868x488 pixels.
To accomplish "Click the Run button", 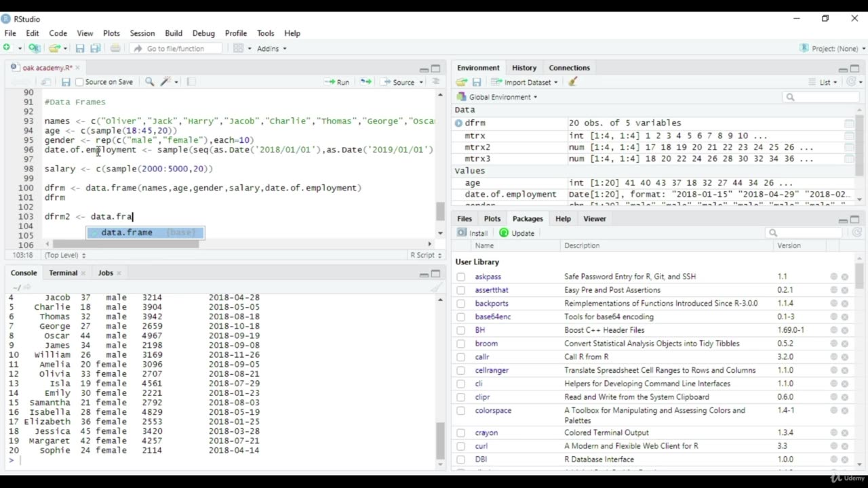I will (x=337, y=82).
